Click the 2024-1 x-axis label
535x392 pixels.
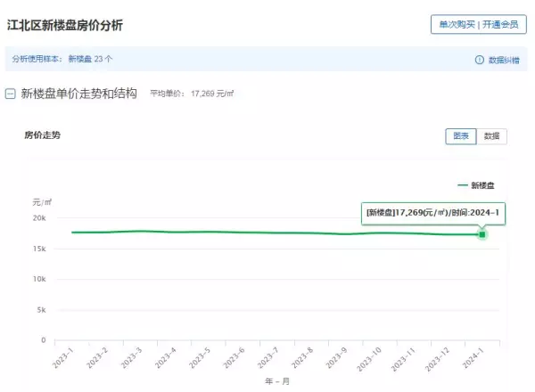[x=473, y=358]
